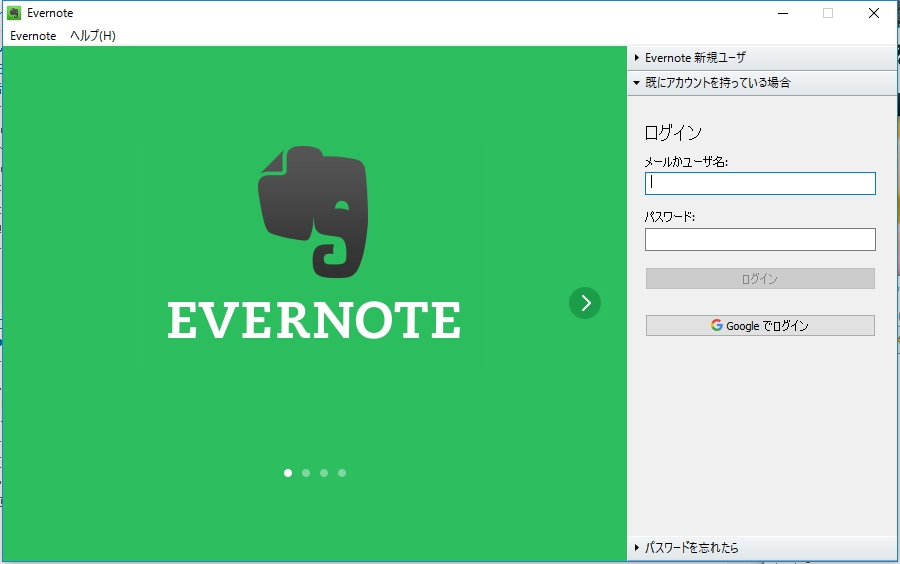
Task: Click the ログイン heading text
Action: point(673,133)
